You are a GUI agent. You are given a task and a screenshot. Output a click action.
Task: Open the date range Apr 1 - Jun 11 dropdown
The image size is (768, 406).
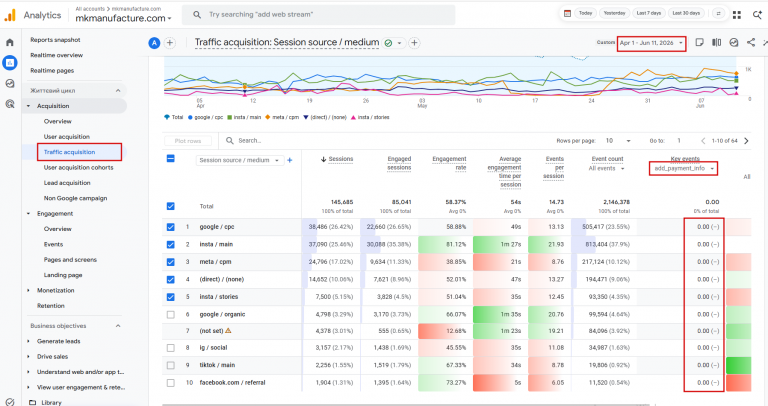pyautogui.click(x=651, y=43)
